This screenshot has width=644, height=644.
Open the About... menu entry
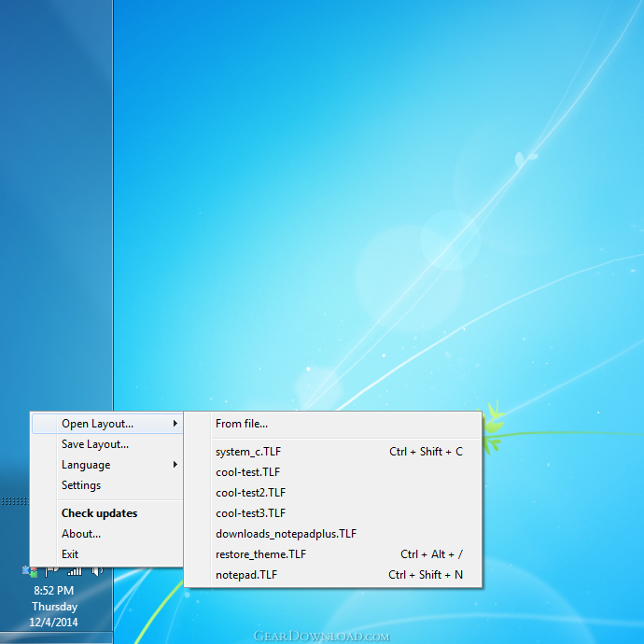(107, 534)
